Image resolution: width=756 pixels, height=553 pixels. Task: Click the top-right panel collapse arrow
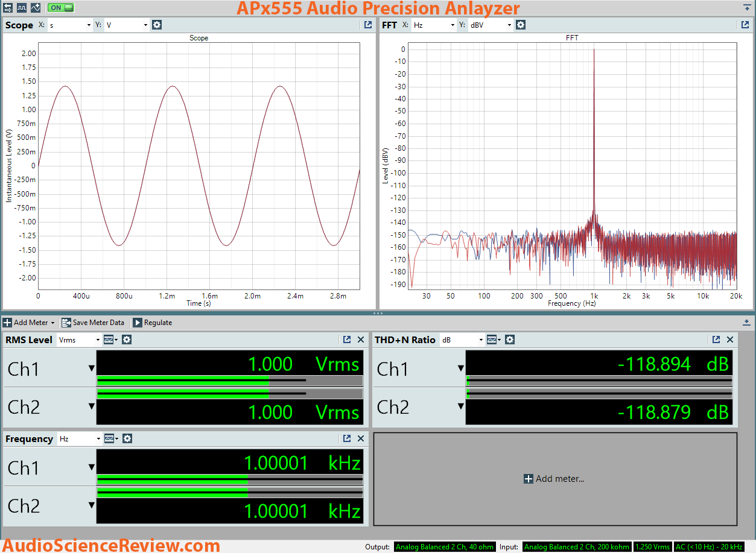point(747,8)
